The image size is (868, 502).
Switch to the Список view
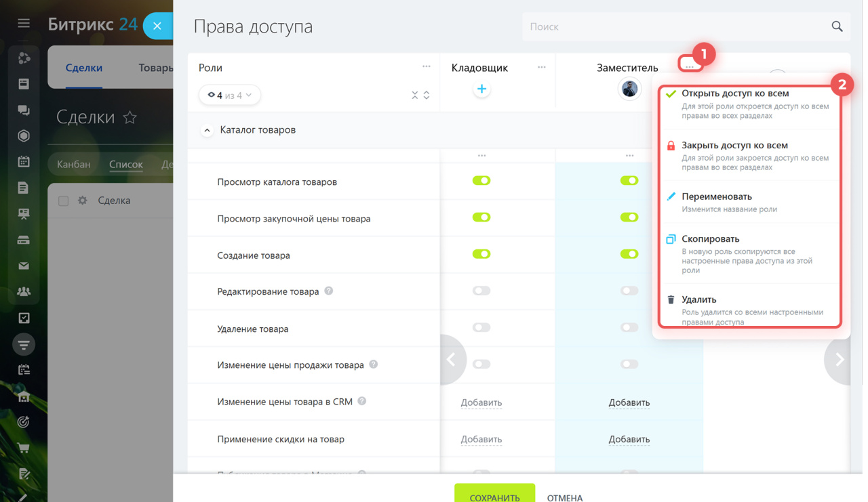click(126, 164)
